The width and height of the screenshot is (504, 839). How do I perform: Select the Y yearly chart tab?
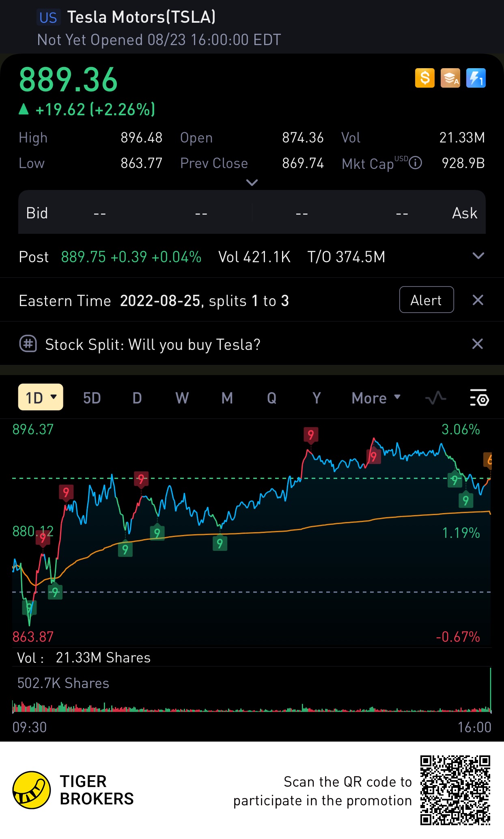317,398
